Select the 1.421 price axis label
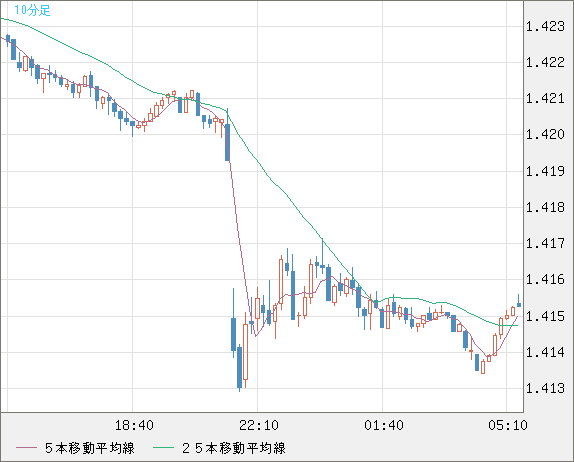 [545, 98]
